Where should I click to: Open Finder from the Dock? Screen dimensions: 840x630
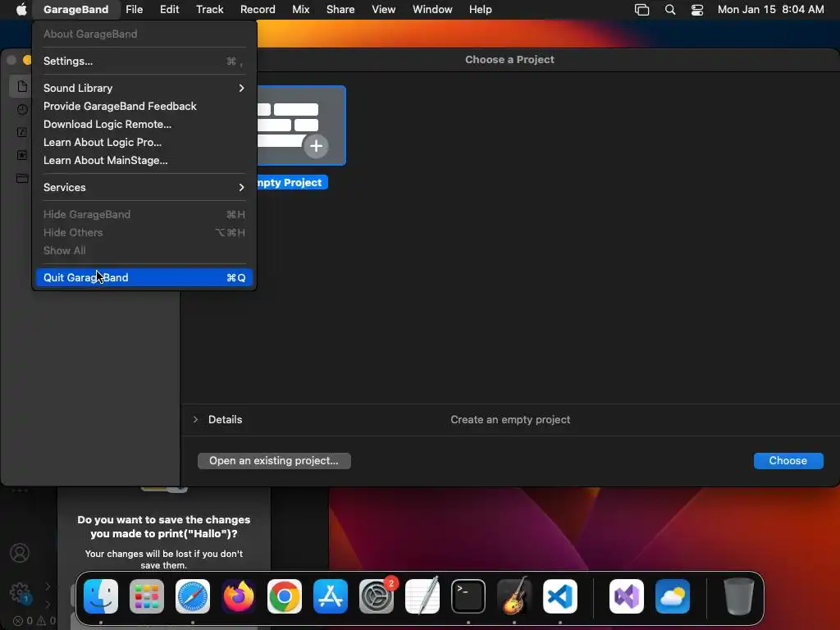pos(101,596)
